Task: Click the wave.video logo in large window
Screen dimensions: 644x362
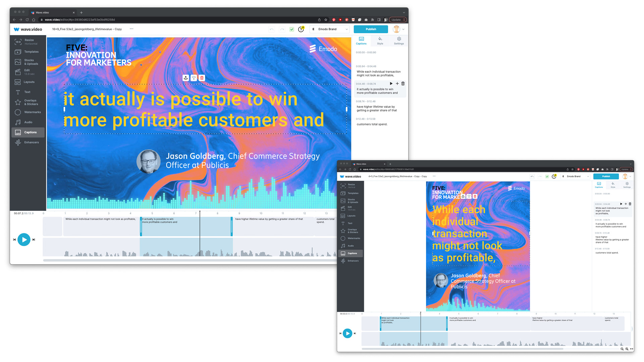Action: click(x=28, y=29)
